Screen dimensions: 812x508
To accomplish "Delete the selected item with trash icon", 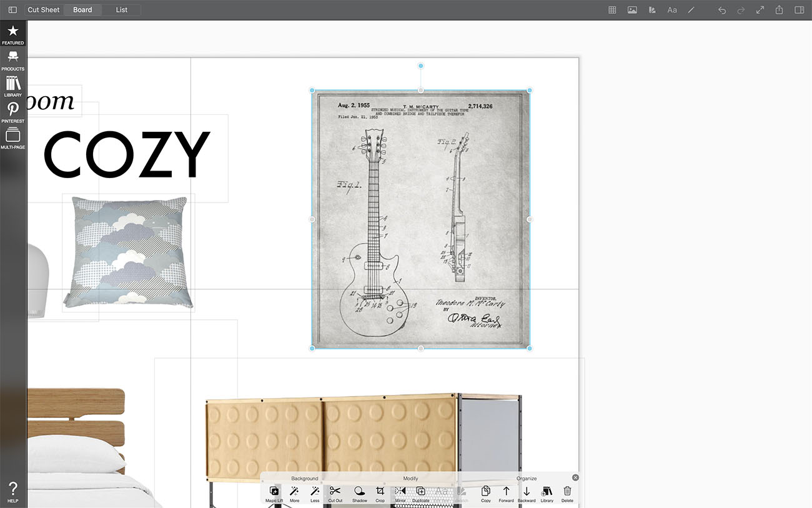I will tap(567, 492).
